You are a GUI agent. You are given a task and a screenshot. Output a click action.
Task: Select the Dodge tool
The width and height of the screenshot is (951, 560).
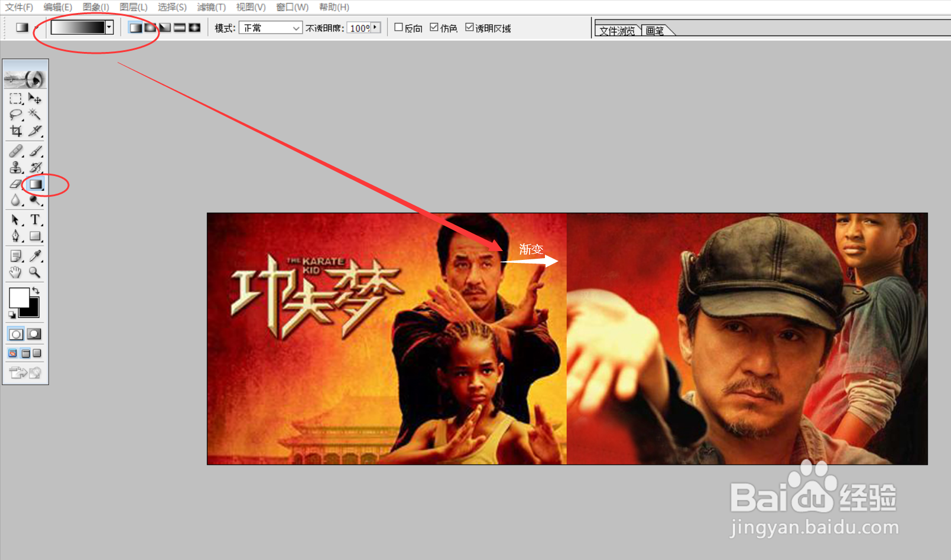click(35, 200)
